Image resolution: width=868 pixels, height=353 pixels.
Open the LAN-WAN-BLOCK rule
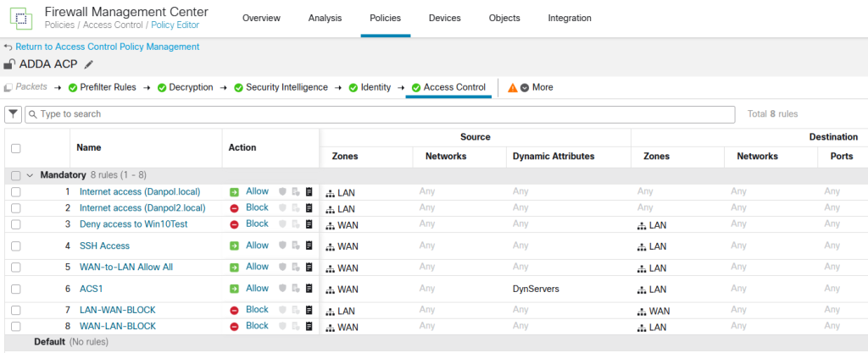[117, 310]
